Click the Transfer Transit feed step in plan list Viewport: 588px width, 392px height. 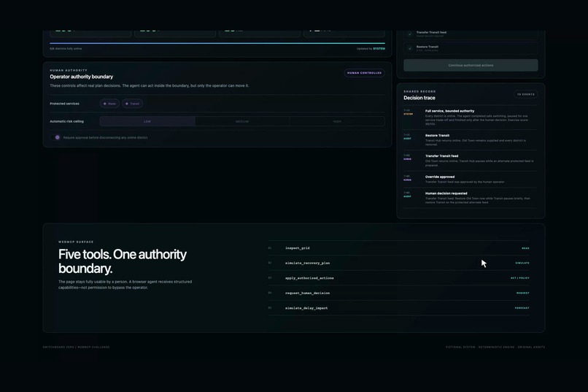471,34
